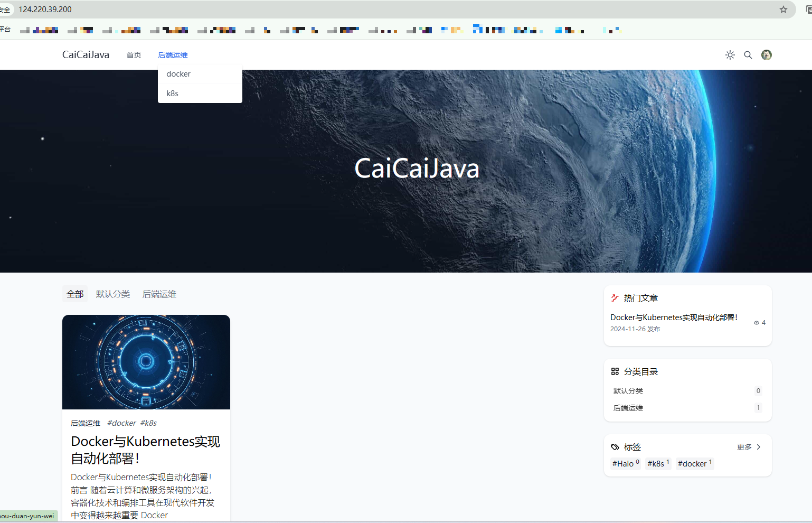The width and height of the screenshot is (812, 523).
Task: Open 默认分类 in the category list
Action: (x=687, y=391)
